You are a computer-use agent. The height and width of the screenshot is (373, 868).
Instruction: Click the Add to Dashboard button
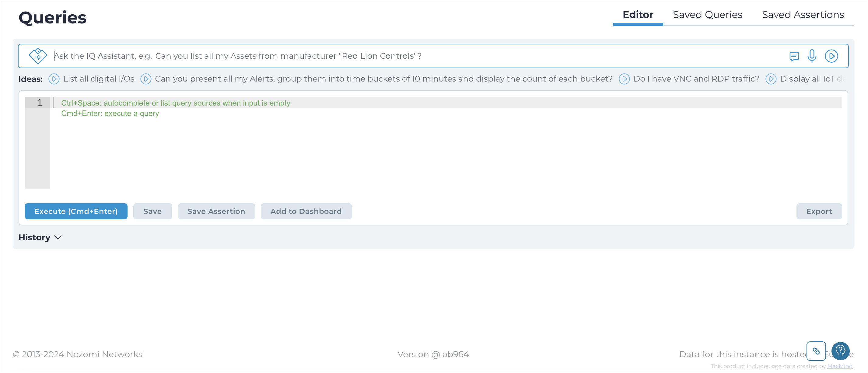(x=306, y=211)
